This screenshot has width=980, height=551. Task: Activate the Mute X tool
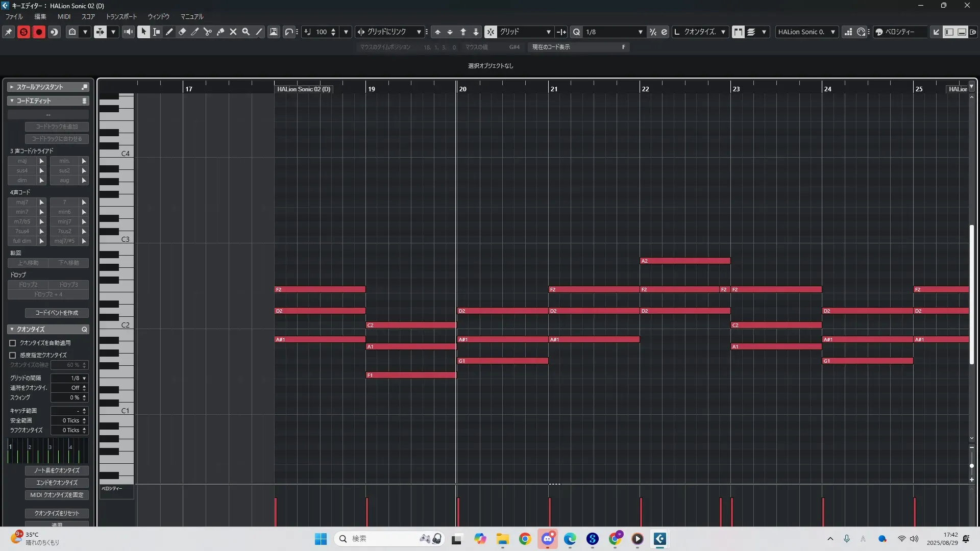pos(233,32)
